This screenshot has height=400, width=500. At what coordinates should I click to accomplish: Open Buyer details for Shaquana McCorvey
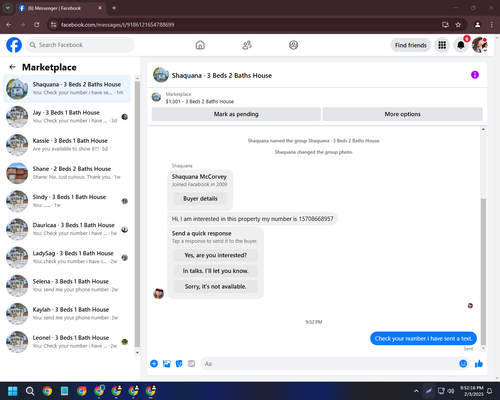200,199
